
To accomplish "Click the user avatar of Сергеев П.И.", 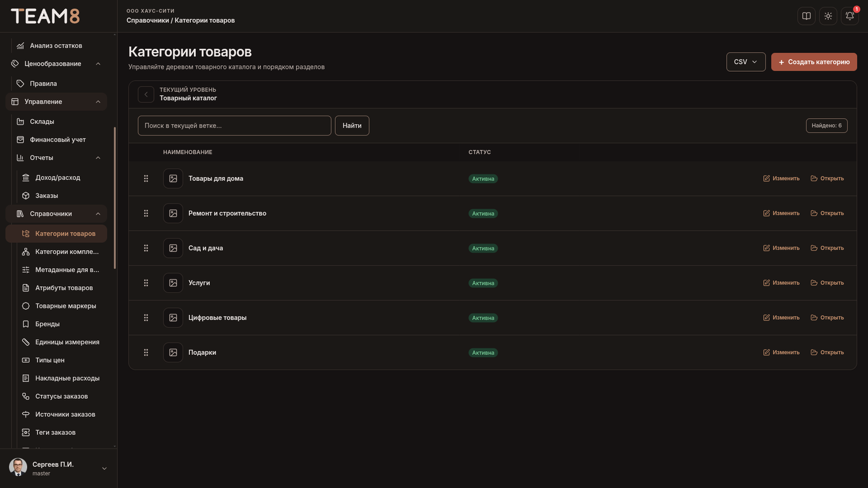I will pyautogui.click(x=18, y=468).
